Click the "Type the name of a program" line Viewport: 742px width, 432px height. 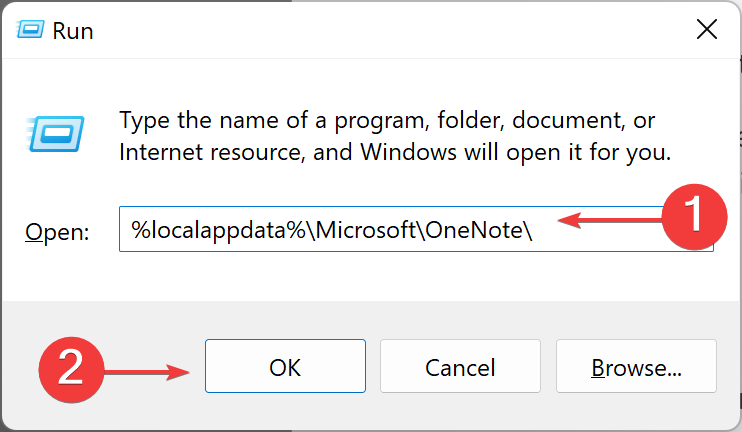(x=387, y=120)
